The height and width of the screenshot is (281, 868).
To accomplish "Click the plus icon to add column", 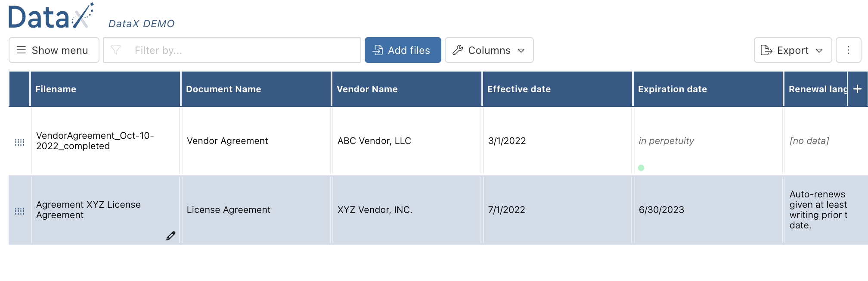I will coord(857,89).
